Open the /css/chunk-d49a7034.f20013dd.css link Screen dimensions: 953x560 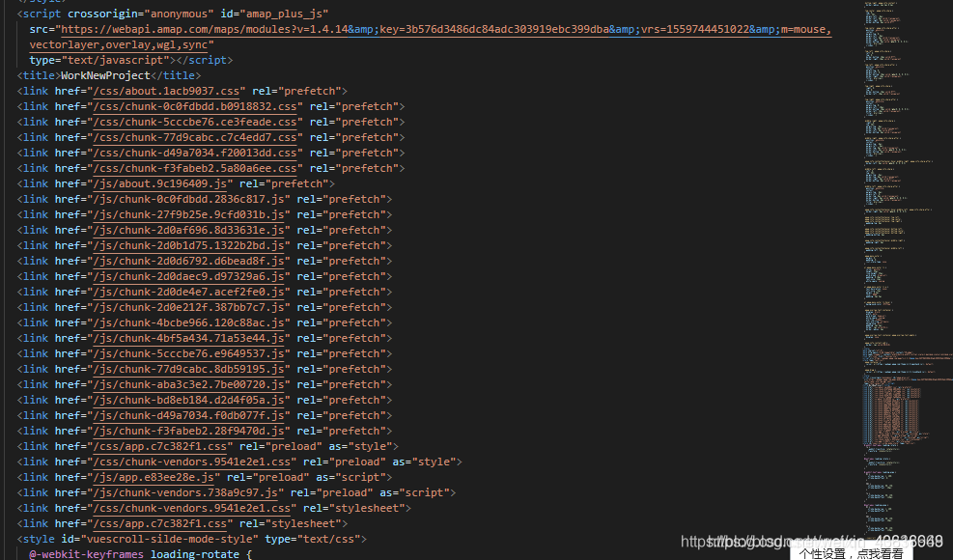(194, 153)
